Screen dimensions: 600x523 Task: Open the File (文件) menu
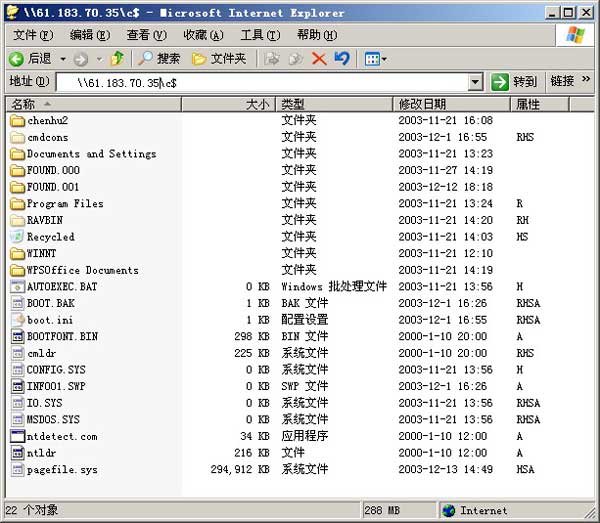pyautogui.click(x=33, y=35)
